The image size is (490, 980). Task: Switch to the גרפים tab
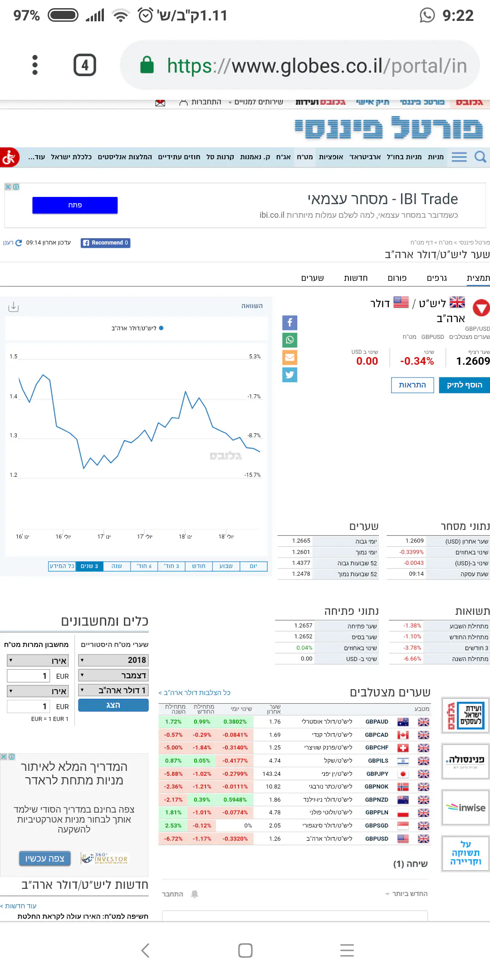pyautogui.click(x=436, y=278)
